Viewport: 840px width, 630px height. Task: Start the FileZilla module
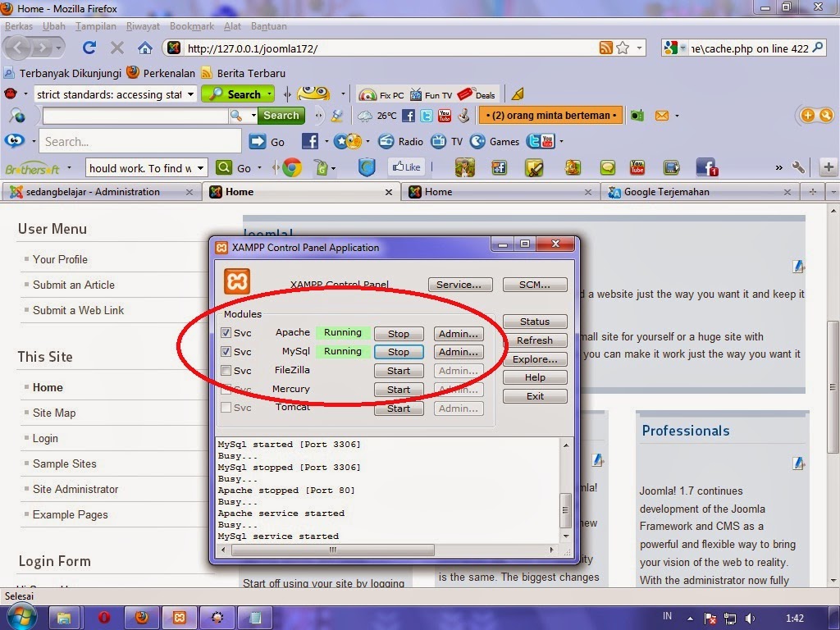coord(399,371)
